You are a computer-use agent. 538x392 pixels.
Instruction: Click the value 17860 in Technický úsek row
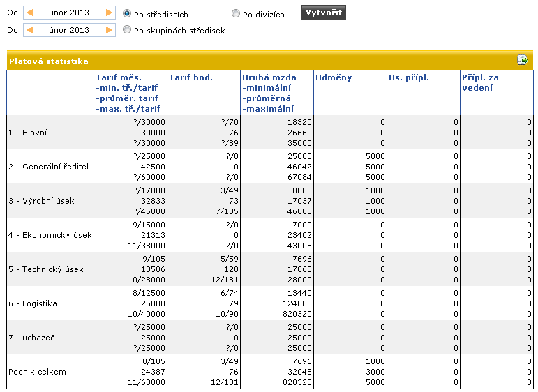click(299, 269)
